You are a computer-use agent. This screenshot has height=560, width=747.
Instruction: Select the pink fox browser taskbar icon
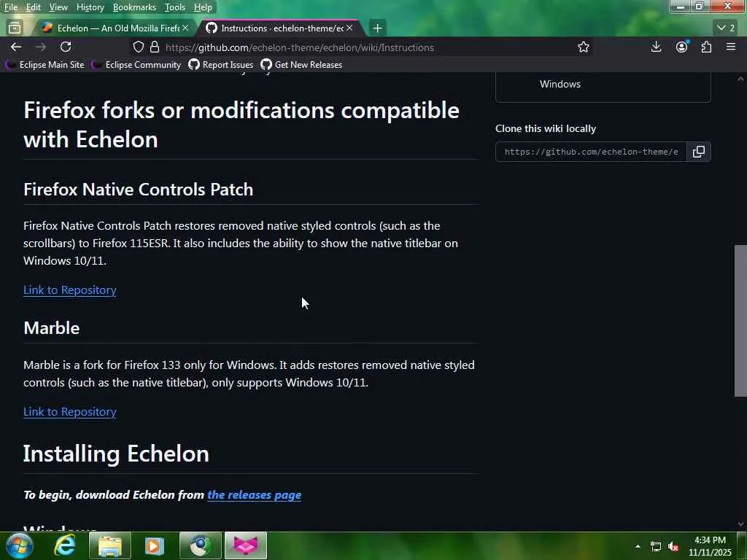(x=246, y=545)
